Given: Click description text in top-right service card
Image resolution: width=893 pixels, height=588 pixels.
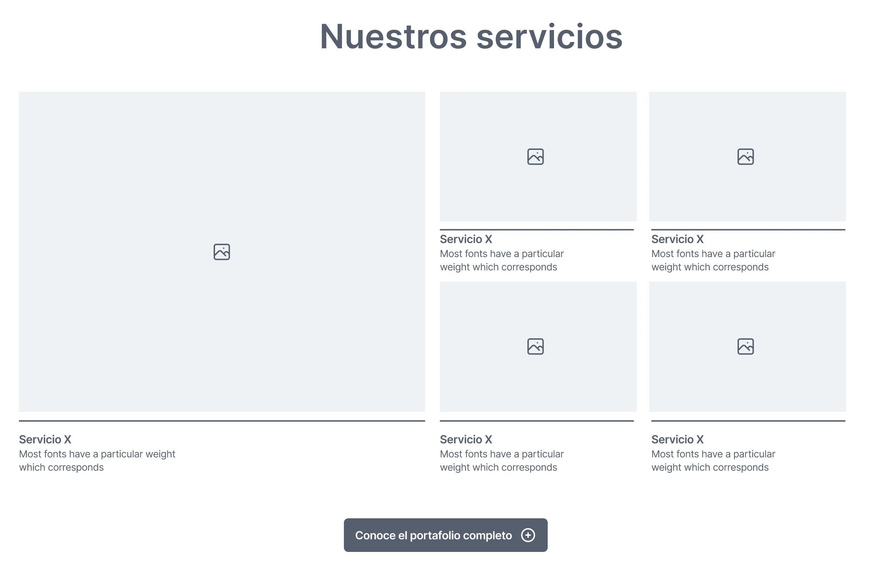Looking at the screenshot, I should 713,261.
